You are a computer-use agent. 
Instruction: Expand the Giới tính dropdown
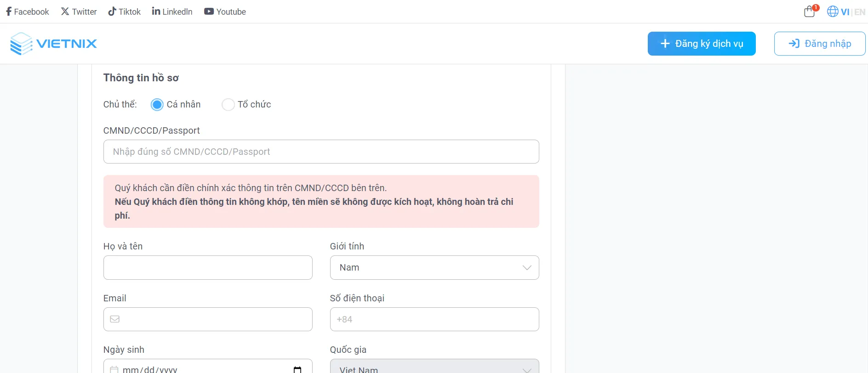click(x=434, y=268)
